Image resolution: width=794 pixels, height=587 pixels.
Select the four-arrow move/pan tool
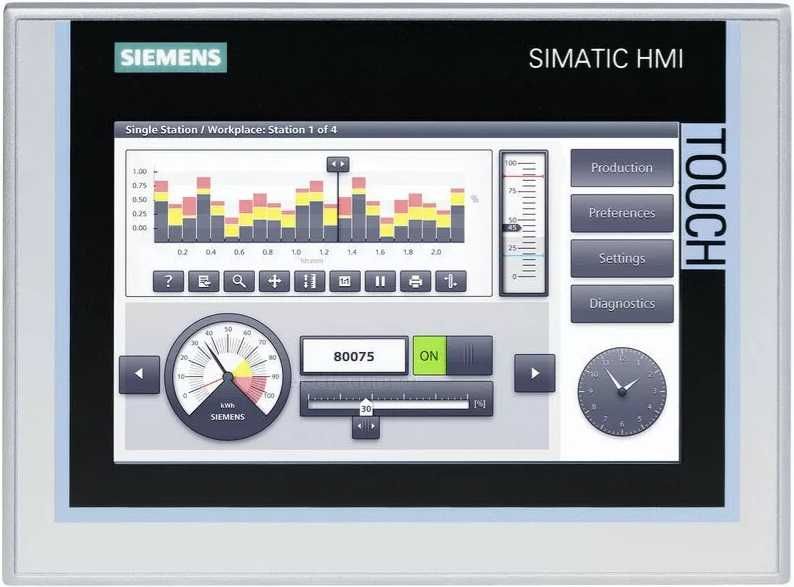coord(274,281)
